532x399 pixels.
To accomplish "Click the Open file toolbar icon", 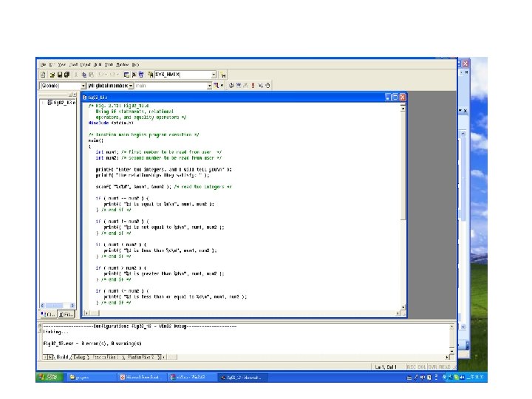I will click(52, 75).
